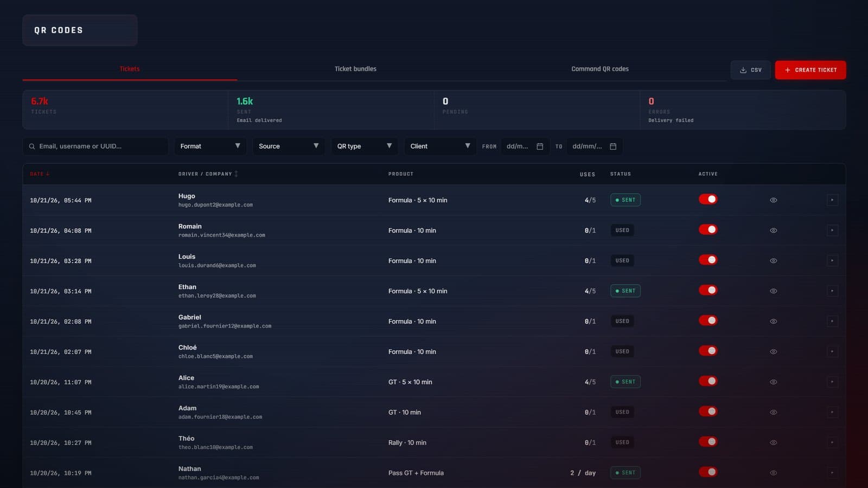Sort table by Date column header
Screen dimensions: 868x488
point(40,174)
